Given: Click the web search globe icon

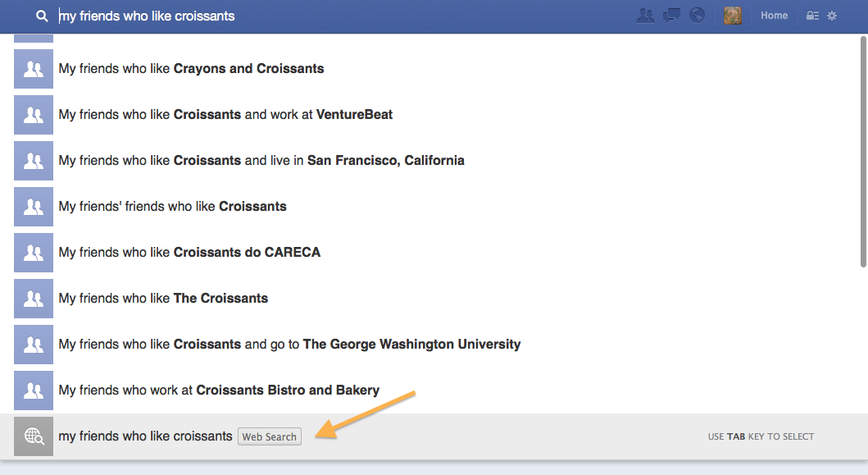Looking at the screenshot, I should [34, 436].
